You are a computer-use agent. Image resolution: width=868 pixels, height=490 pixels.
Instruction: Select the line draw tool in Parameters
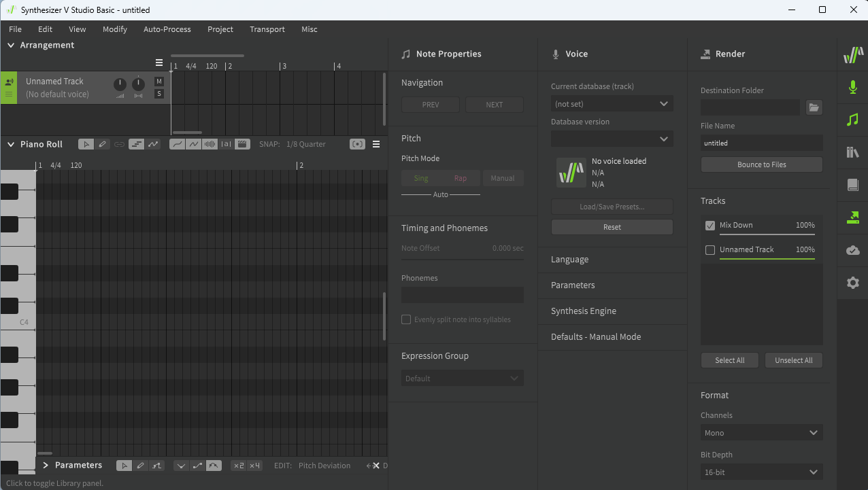(156, 466)
